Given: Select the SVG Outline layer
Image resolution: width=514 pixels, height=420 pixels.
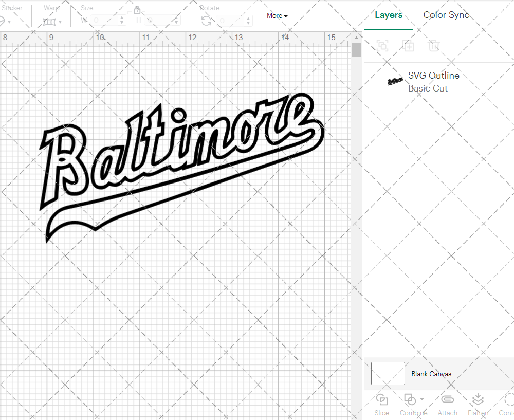Looking at the screenshot, I should [433, 82].
